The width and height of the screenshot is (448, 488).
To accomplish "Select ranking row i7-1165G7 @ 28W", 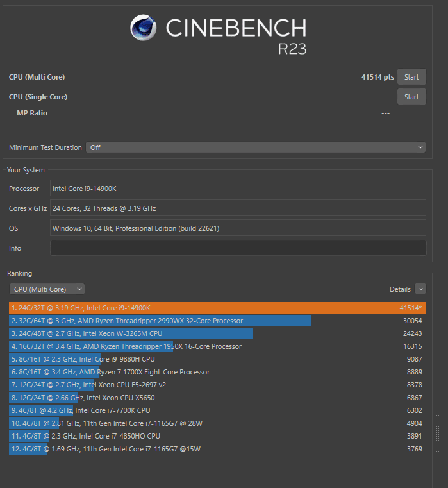I will [x=217, y=423].
